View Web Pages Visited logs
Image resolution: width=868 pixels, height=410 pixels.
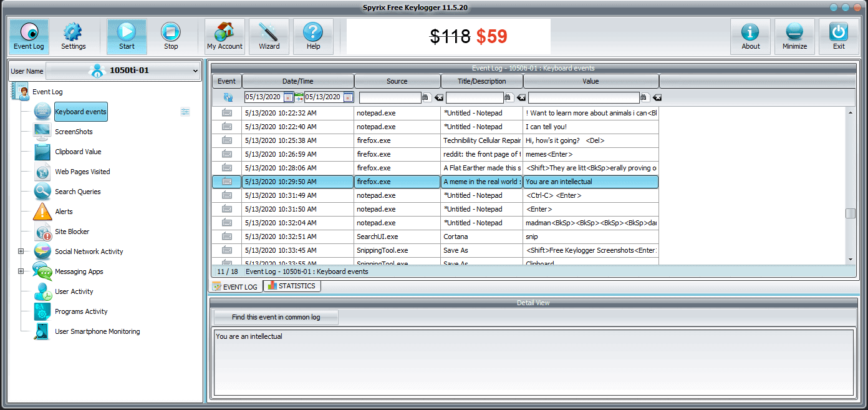[x=41, y=172]
